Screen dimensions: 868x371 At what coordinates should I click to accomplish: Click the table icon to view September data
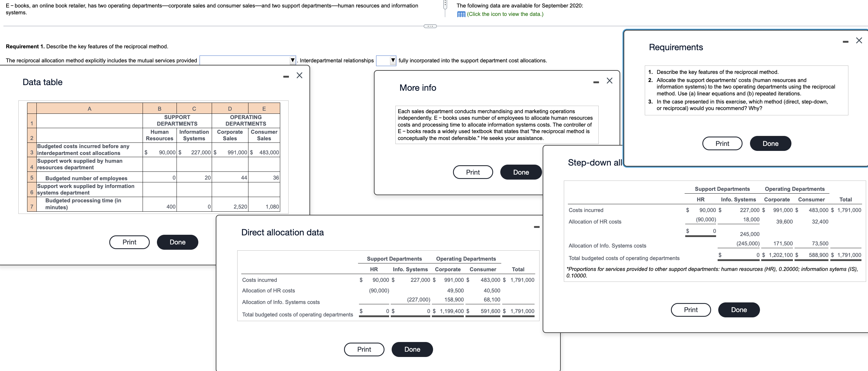(x=462, y=14)
